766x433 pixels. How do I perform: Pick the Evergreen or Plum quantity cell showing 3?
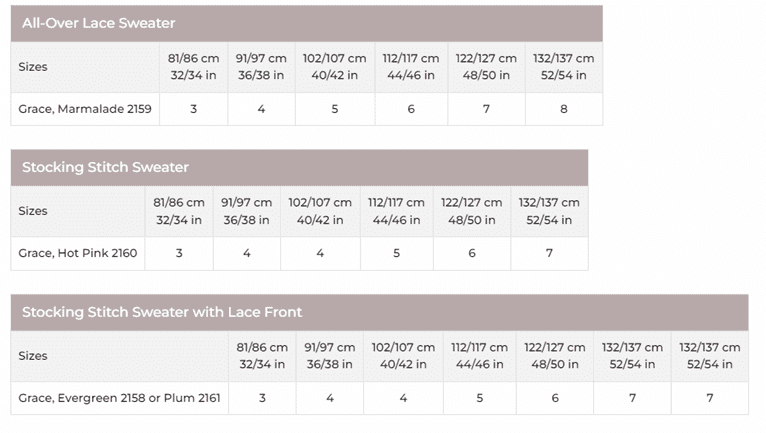tap(262, 398)
